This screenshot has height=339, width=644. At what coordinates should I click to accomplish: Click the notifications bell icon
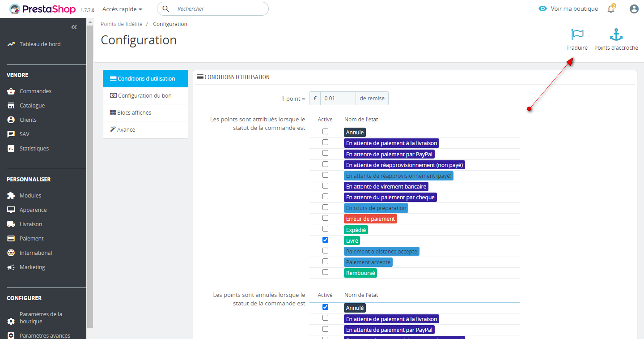point(611,9)
